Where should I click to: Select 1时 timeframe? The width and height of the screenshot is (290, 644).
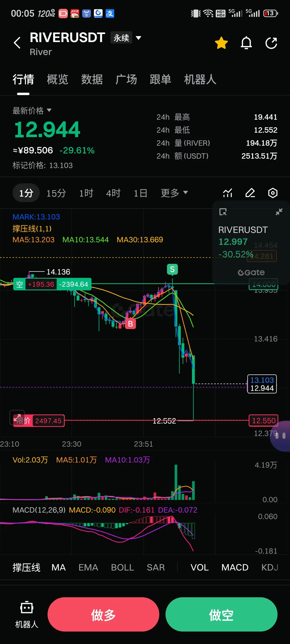pos(86,193)
